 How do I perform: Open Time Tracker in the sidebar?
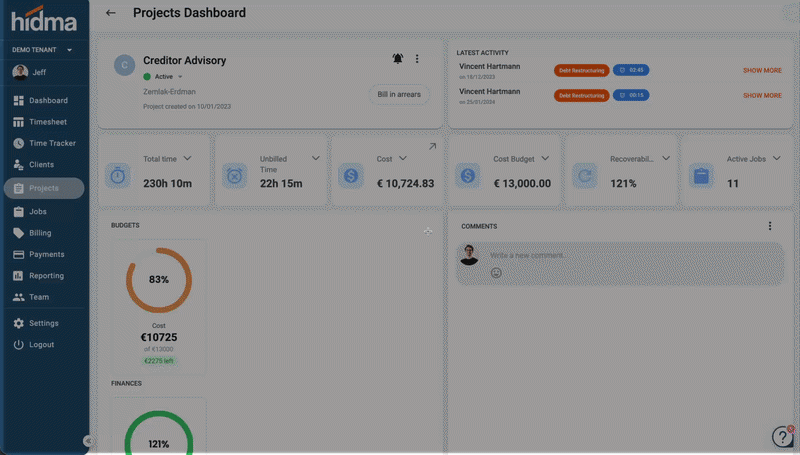[x=44, y=143]
